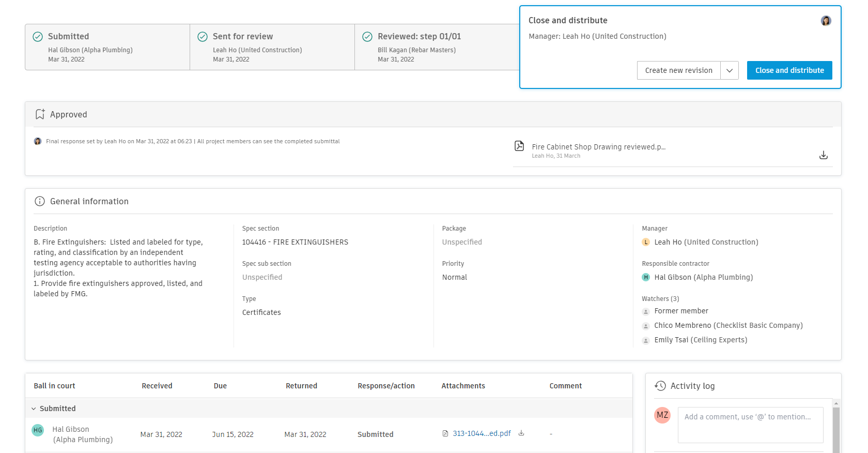Click the user avatar in Close and distribute panel

pos(826,21)
